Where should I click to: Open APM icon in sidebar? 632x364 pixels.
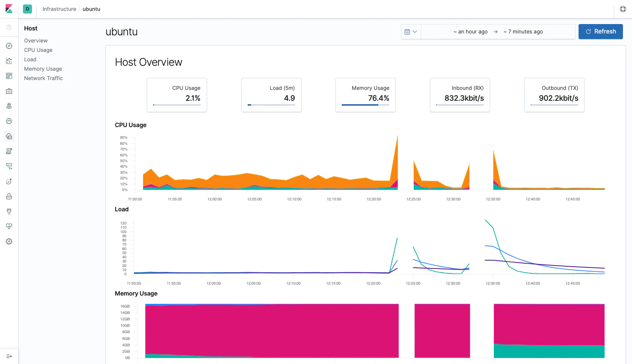(9, 166)
